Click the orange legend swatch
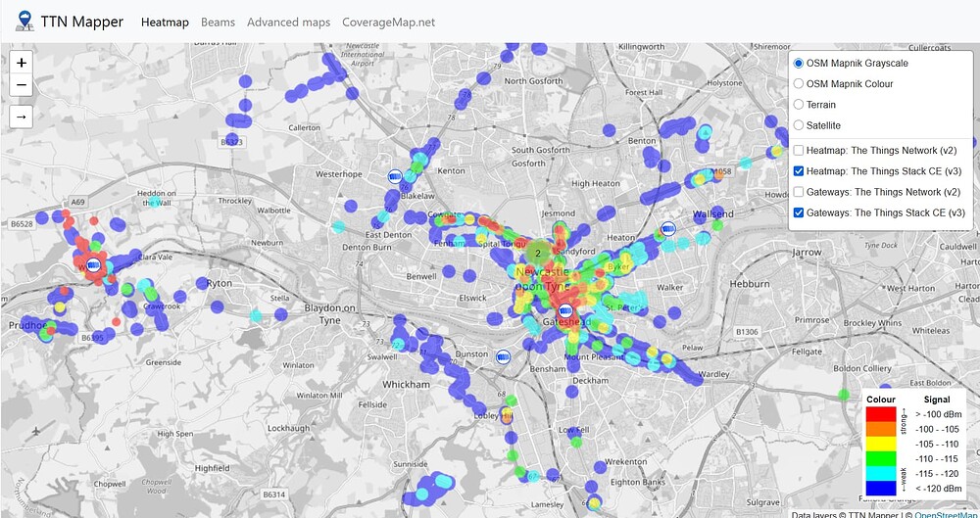This screenshot has height=518, width=980. 881,429
